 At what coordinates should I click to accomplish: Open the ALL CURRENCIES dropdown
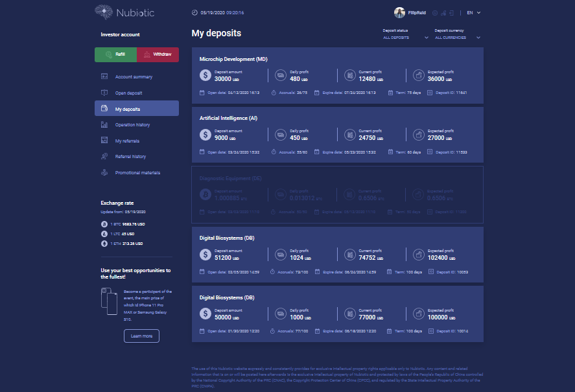(x=458, y=38)
